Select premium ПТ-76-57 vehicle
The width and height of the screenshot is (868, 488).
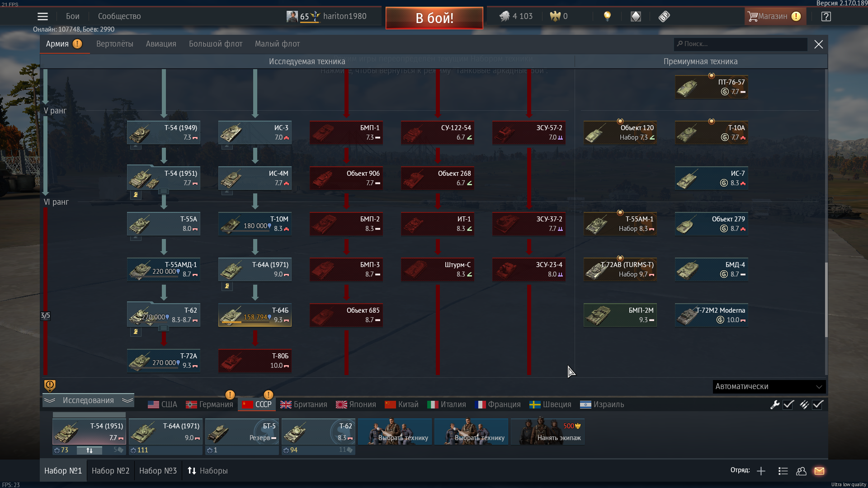[712, 87]
